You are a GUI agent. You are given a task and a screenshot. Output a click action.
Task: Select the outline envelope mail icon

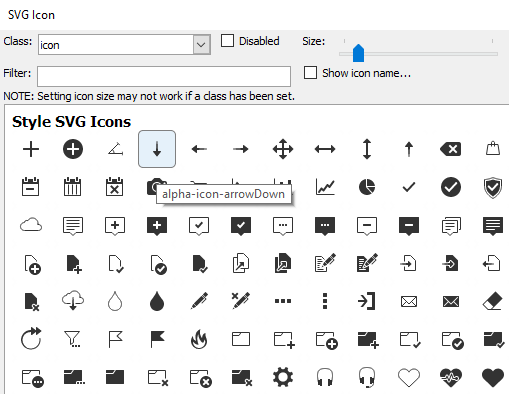point(409,302)
